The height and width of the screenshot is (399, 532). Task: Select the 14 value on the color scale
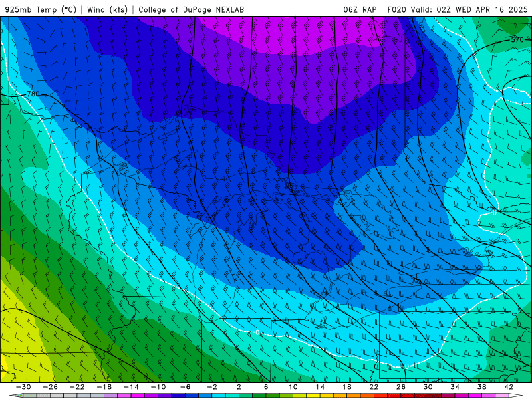(x=320, y=387)
